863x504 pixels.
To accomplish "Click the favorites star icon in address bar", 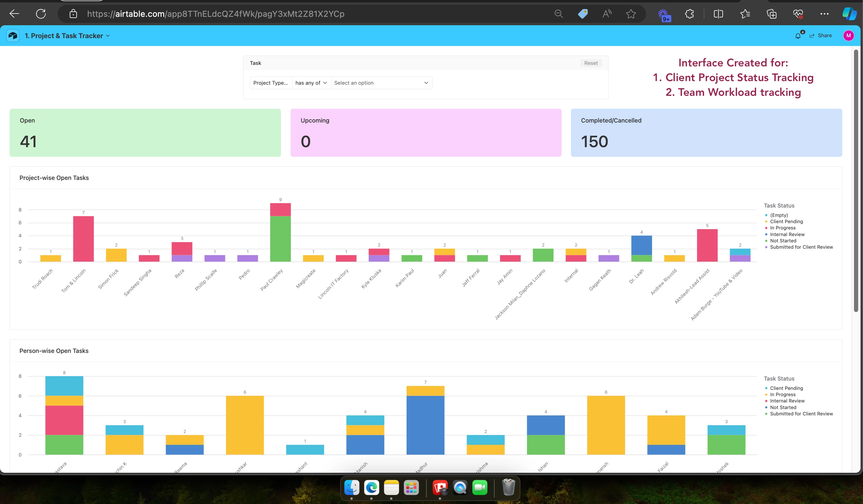I will pyautogui.click(x=630, y=14).
